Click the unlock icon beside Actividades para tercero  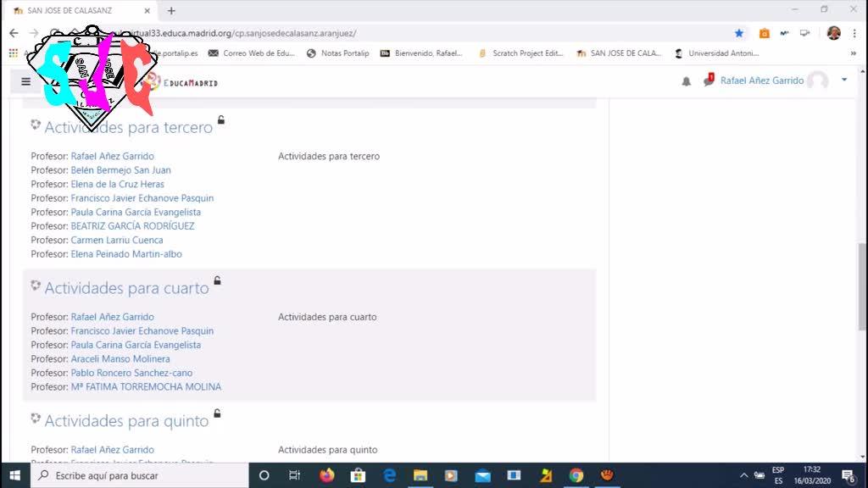[221, 119]
